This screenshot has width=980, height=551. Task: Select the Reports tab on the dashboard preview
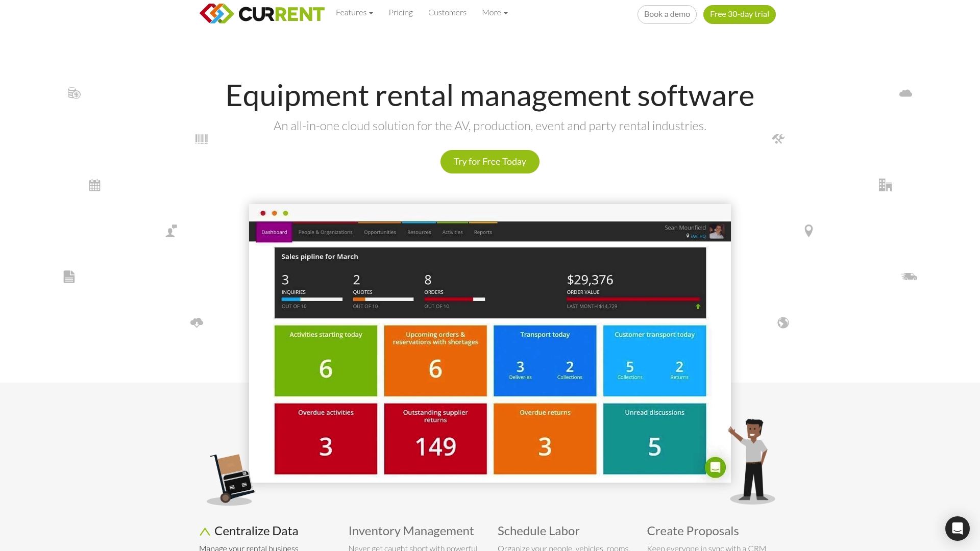(483, 232)
